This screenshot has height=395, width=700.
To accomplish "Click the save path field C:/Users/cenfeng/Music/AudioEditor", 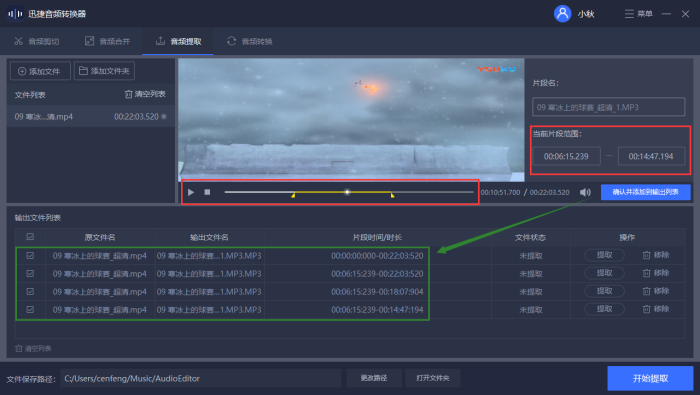I will [200, 378].
